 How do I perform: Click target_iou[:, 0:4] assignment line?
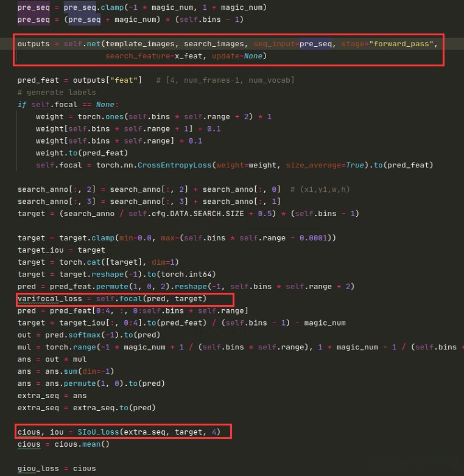tap(181, 323)
